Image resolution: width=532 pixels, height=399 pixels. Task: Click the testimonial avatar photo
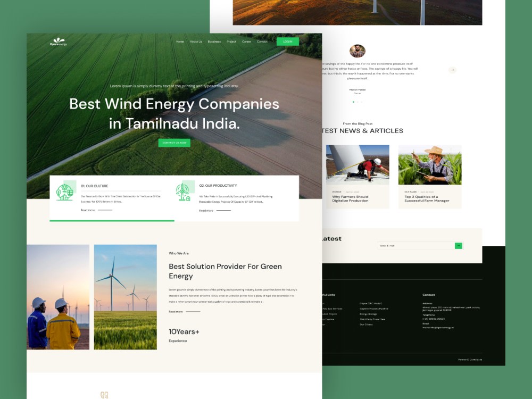[358, 51]
